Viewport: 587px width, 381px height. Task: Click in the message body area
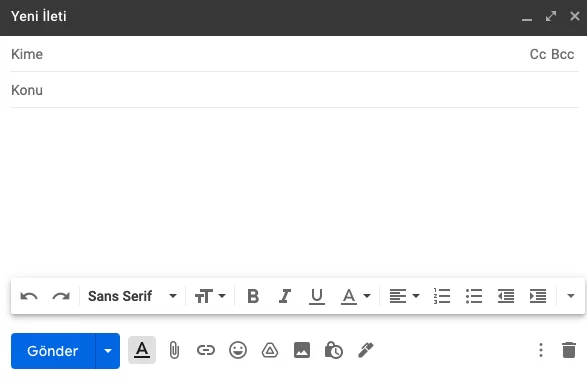(295, 191)
